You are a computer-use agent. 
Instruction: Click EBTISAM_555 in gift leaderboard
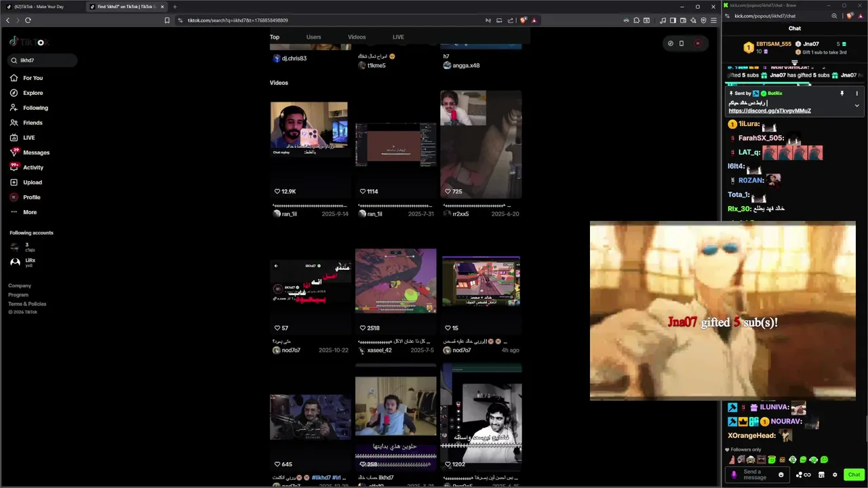774,44
